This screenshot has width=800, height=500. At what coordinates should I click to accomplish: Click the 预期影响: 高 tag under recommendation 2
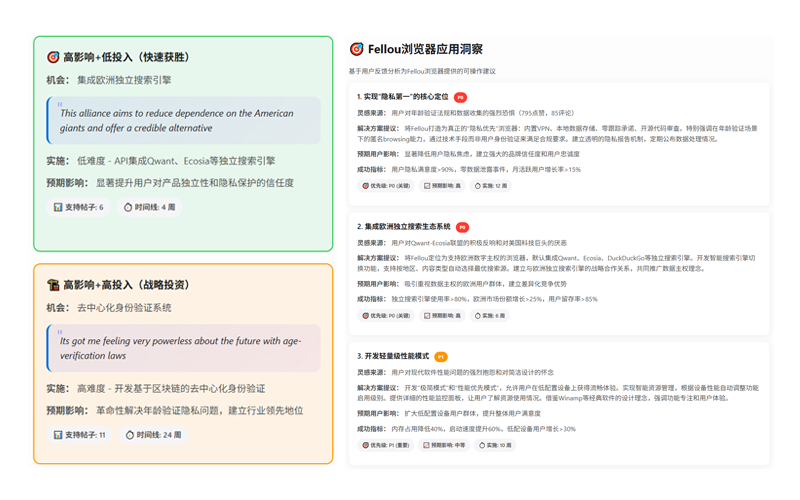click(x=442, y=316)
